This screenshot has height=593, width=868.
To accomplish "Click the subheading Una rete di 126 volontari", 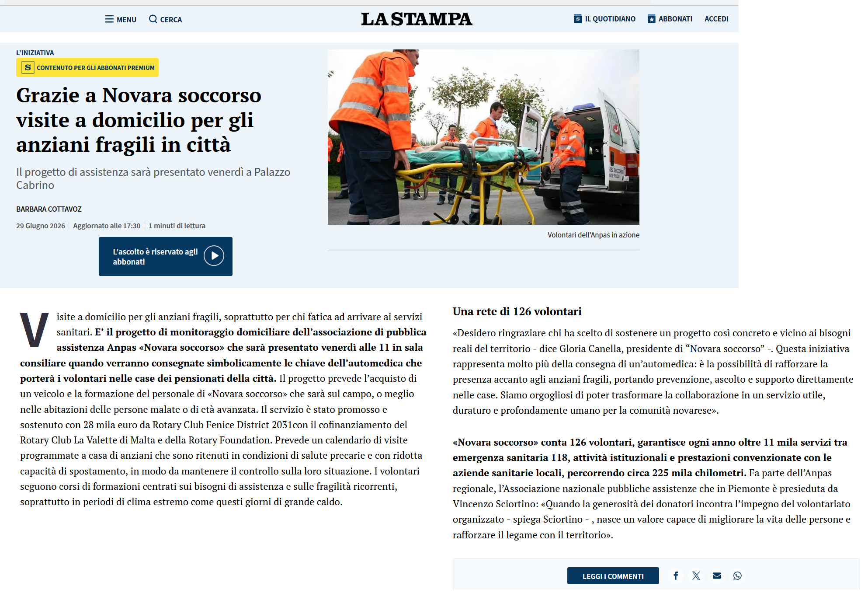I will 517,311.
